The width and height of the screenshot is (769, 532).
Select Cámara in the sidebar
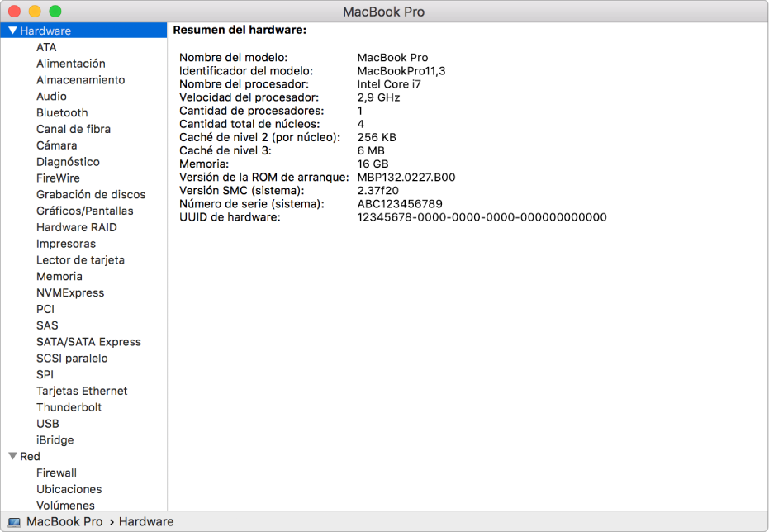point(56,145)
